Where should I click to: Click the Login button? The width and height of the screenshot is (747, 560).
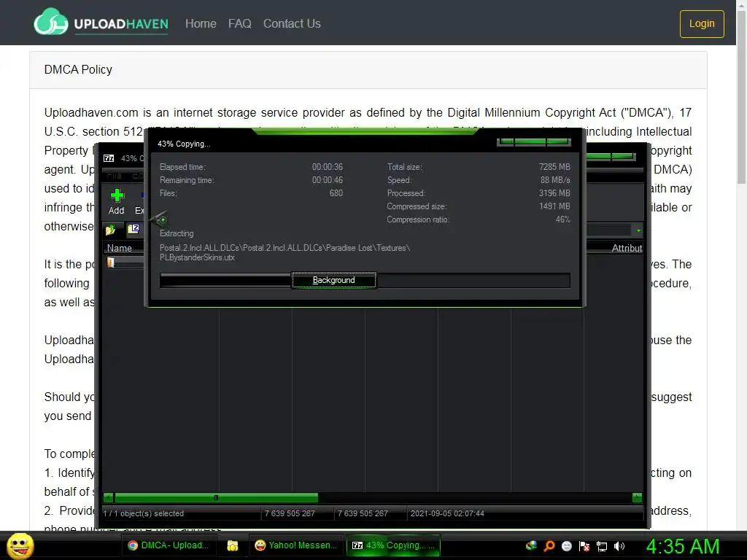(x=702, y=23)
